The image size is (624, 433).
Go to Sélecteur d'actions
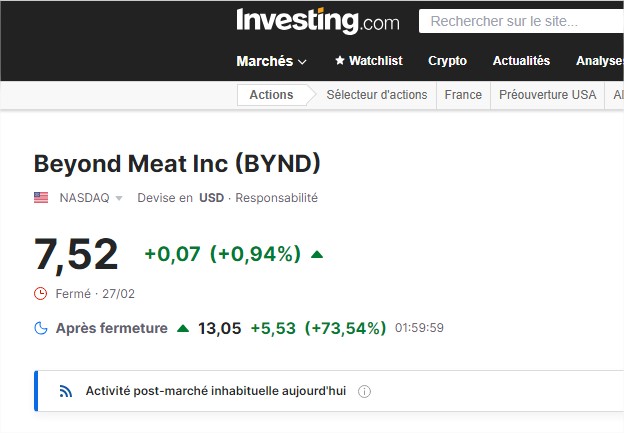[377, 95]
